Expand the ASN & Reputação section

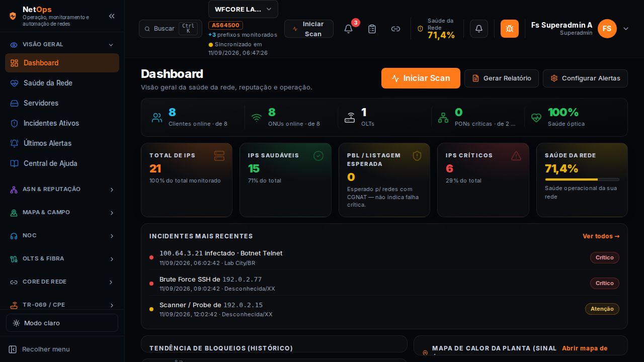coord(62,190)
